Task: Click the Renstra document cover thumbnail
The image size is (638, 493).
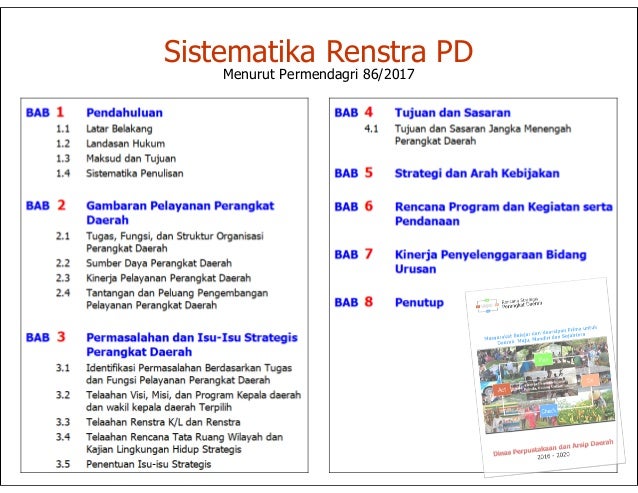Action: (x=545, y=377)
